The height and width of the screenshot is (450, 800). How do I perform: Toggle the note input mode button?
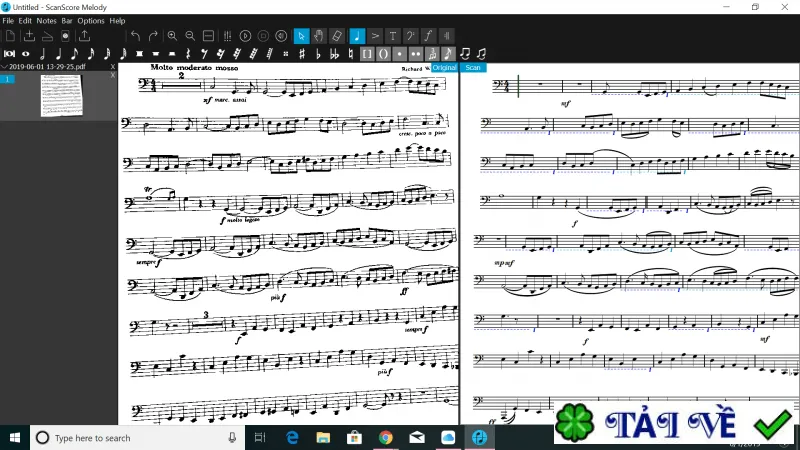click(x=357, y=36)
